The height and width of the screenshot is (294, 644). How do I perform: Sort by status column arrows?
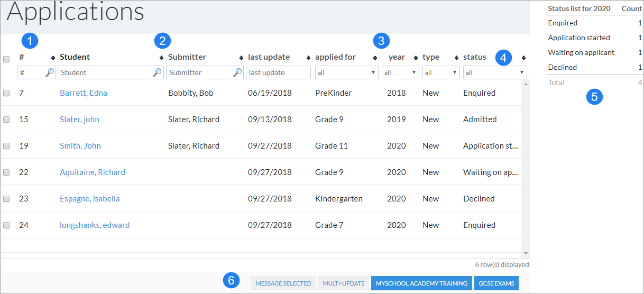(523, 58)
